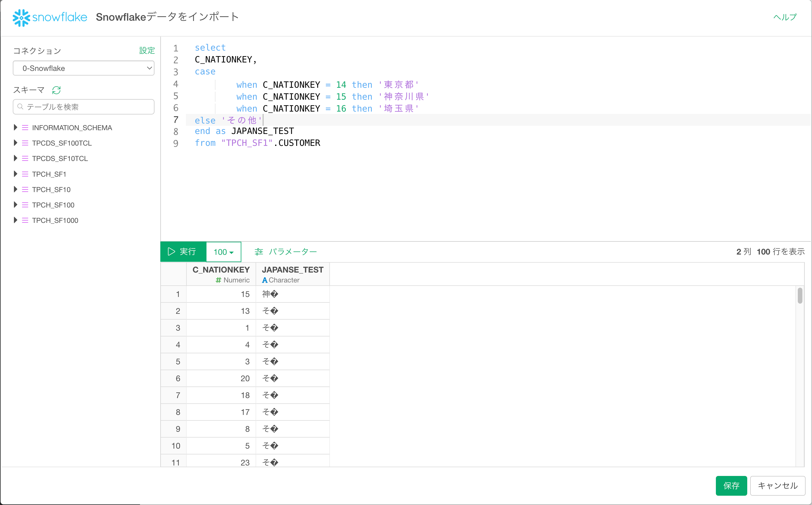Click 'C_NATIONKEY,' on editor line 2
812x505 pixels.
pos(226,60)
